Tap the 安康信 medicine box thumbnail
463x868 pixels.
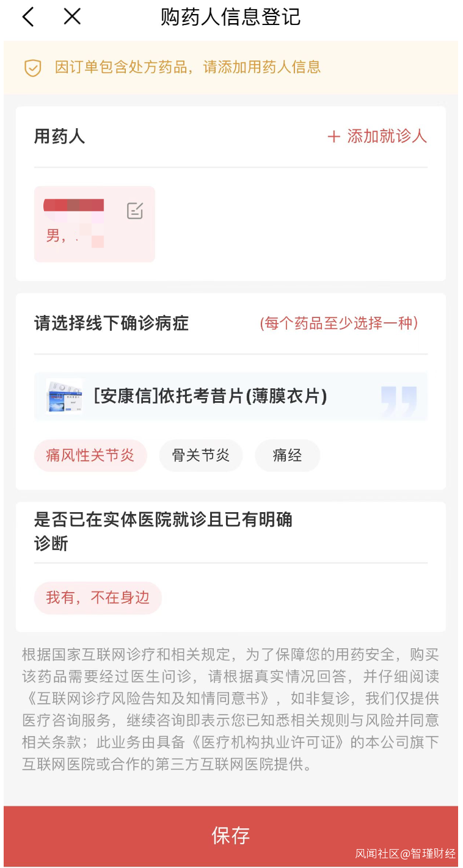pyautogui.click(x=64, y=396)
